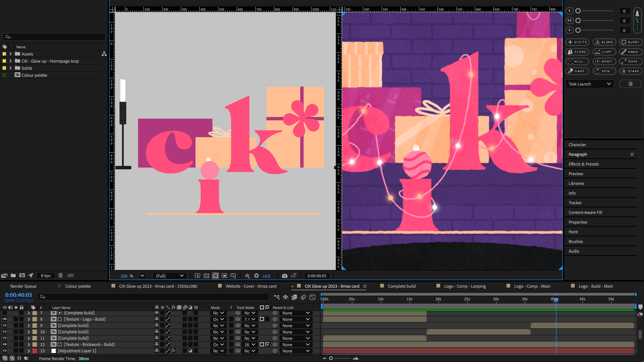This screenshot has height=362, width=644.
Task: Toggle visibility of Adjustment Layer 1
Action: 5,351
